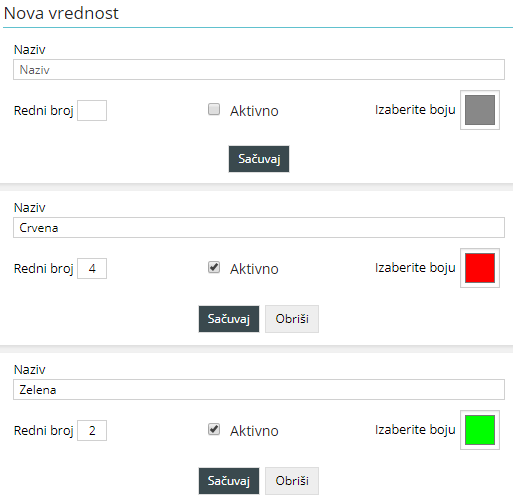Delete the Zelena entry with Obriši
Viewport: 513px width, 502px height.
coord(292,481)
